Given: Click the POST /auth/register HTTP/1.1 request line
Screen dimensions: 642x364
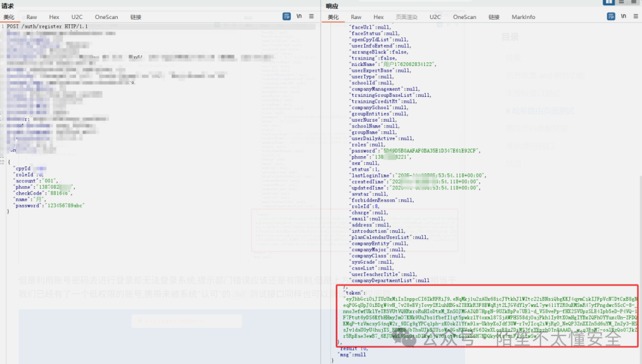Looking at the screenshot, I should point(47,26).
